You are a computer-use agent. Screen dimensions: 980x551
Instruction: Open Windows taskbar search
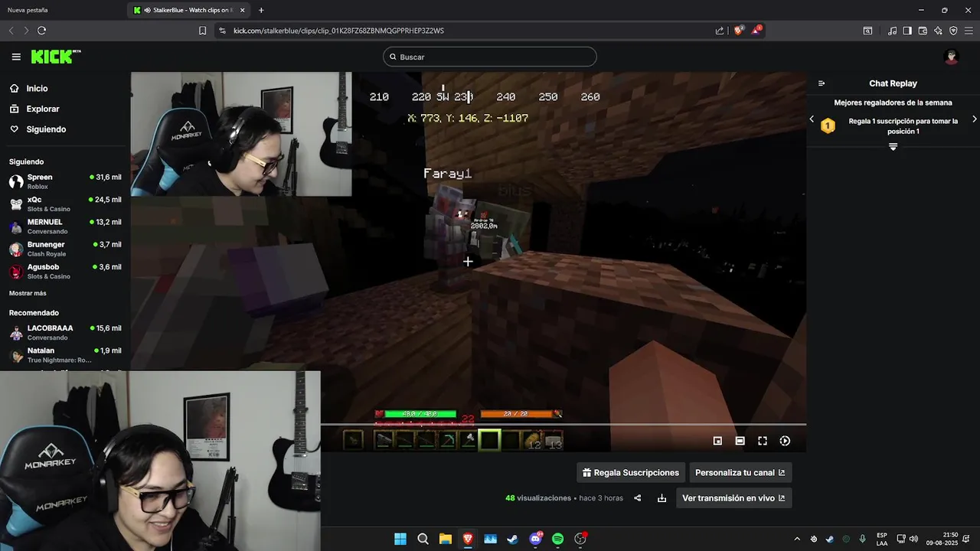click(x=423, y=539)
